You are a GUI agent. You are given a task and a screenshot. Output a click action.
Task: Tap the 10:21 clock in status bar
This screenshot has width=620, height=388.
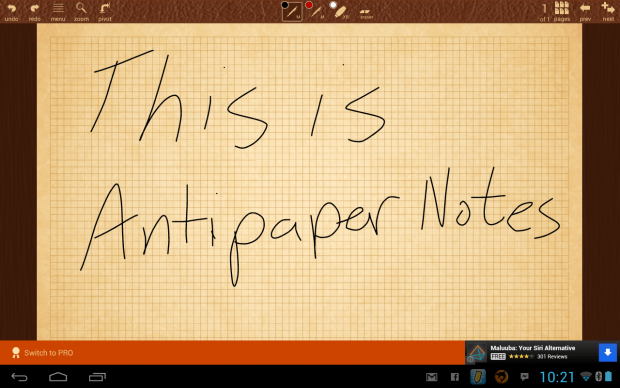coord(557,377)
